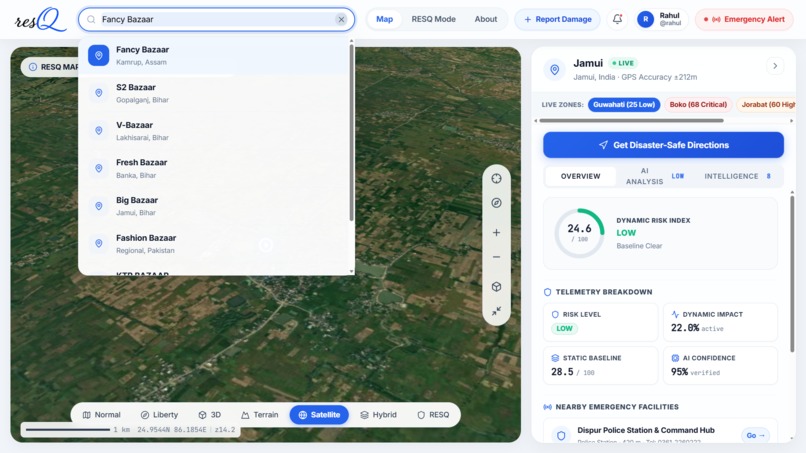The width and height of the screenshot is (806, 453).
Task: Reset map compass orientation
Action: [x=496, y=203]
